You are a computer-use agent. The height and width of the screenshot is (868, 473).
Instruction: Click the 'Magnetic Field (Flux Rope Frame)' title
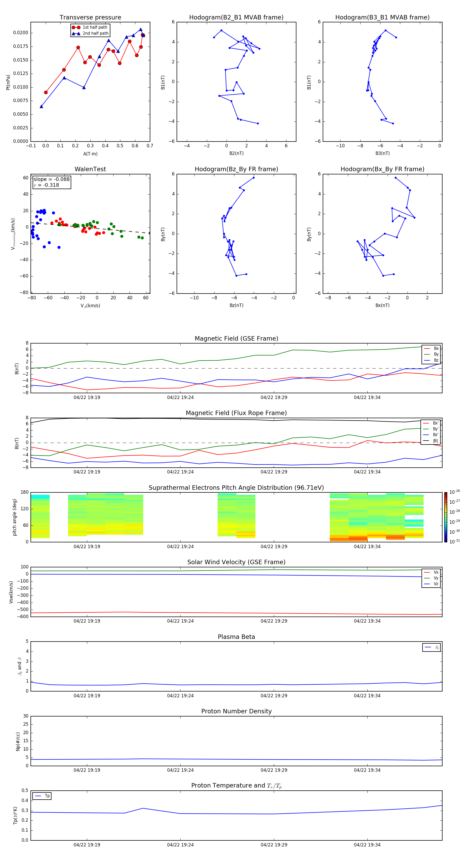[x=236, y=413]
